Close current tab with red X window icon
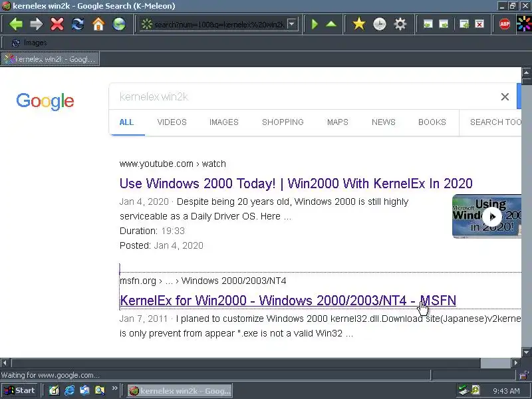The image size is (532, 399). 479,24
